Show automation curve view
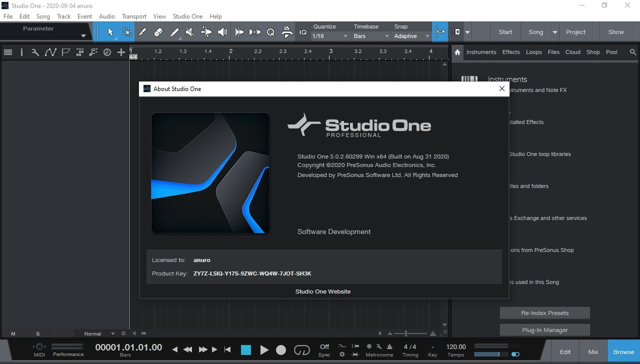Viewport: 640px width, 364px height. [50, 52]
